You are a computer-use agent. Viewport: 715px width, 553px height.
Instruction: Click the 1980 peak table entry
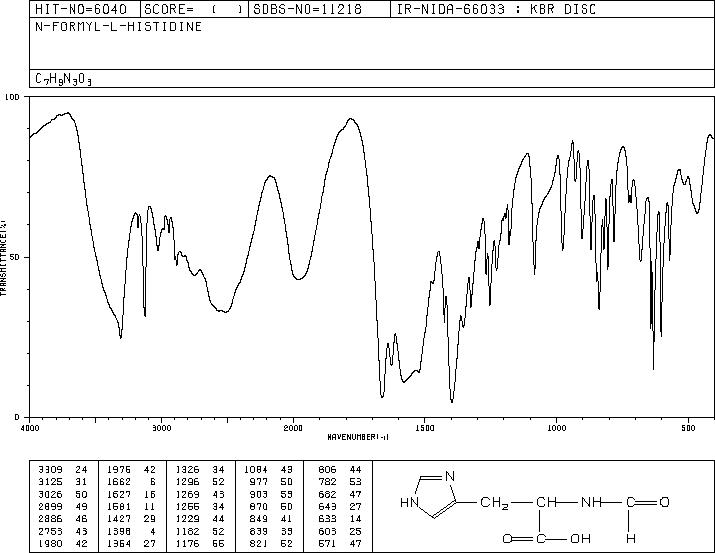coord(62,543)
